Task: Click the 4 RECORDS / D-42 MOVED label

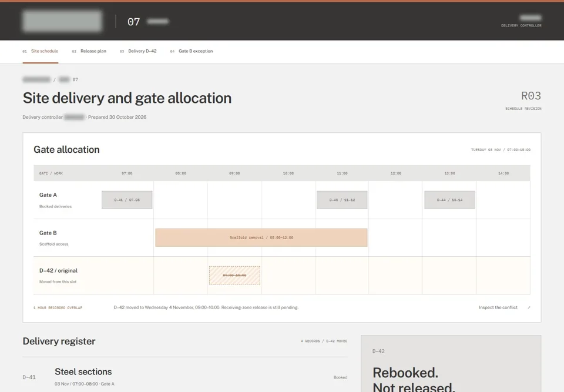Action: [x=324, y=341]
